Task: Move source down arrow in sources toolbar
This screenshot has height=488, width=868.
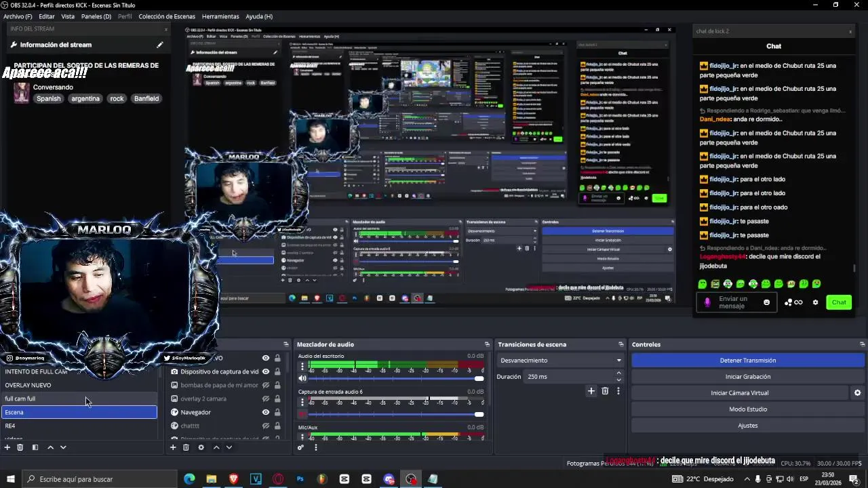Action: tap(229, 447)
